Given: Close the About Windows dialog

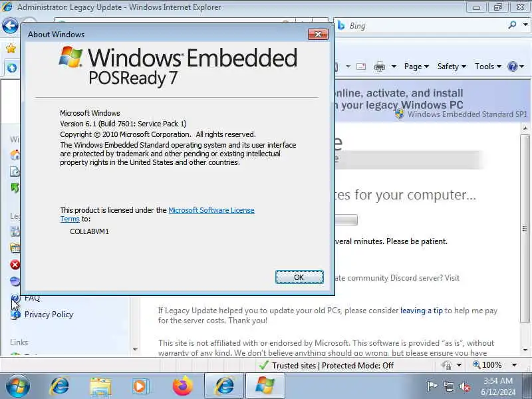Looking at the screenshot, I should tap(318, 34).
